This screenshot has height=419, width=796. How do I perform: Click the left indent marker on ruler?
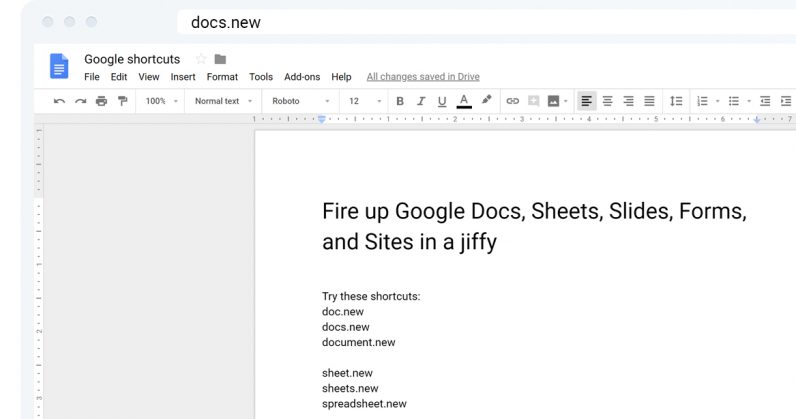click(x=321, y=119)
